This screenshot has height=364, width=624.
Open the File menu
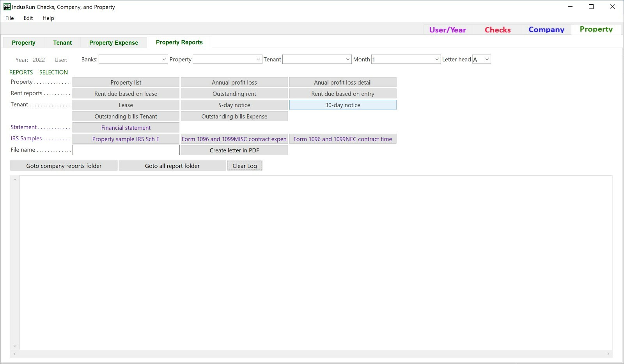click(10, 18)
